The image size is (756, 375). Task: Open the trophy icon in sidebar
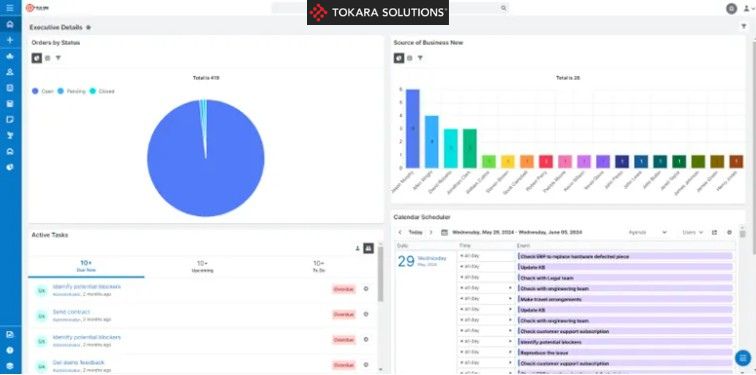(10, 135)
